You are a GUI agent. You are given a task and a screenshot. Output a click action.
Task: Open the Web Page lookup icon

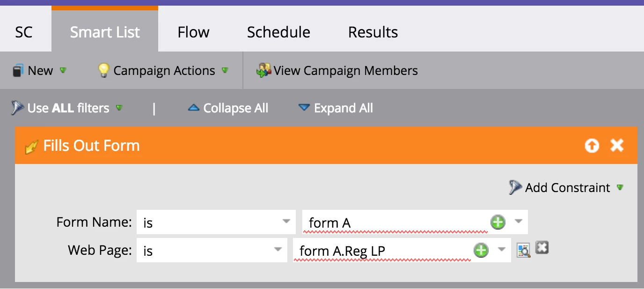(523, 250)
